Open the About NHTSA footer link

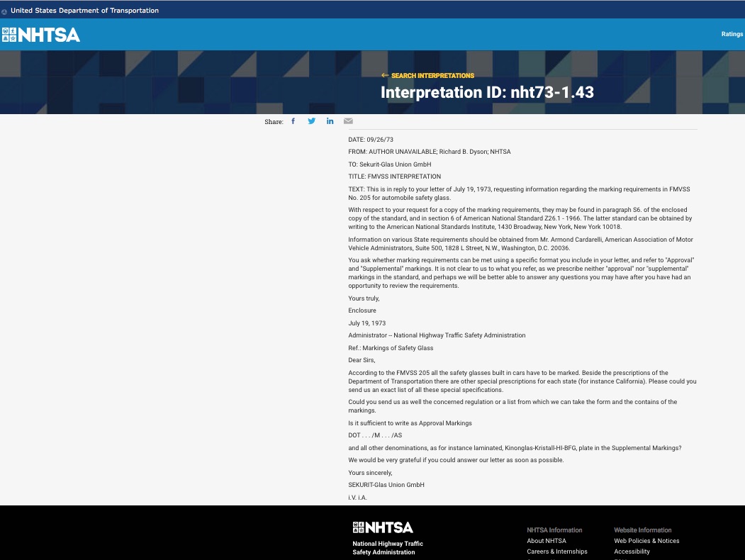pos(546,541)
